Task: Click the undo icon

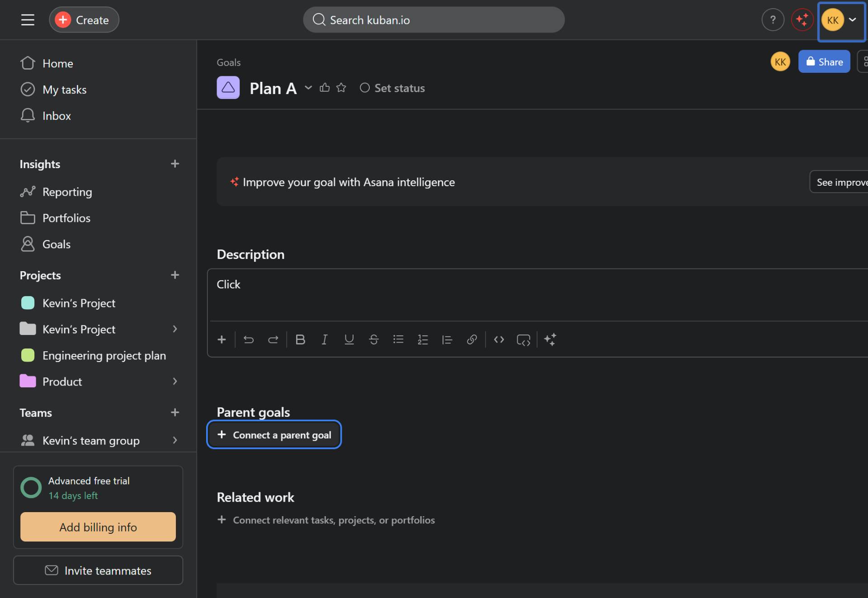Action: [x=249, y=339]
